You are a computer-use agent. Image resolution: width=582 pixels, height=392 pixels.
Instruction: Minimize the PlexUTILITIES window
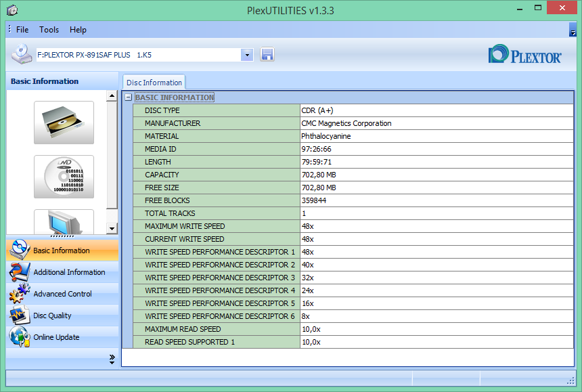tap(520, 8)
